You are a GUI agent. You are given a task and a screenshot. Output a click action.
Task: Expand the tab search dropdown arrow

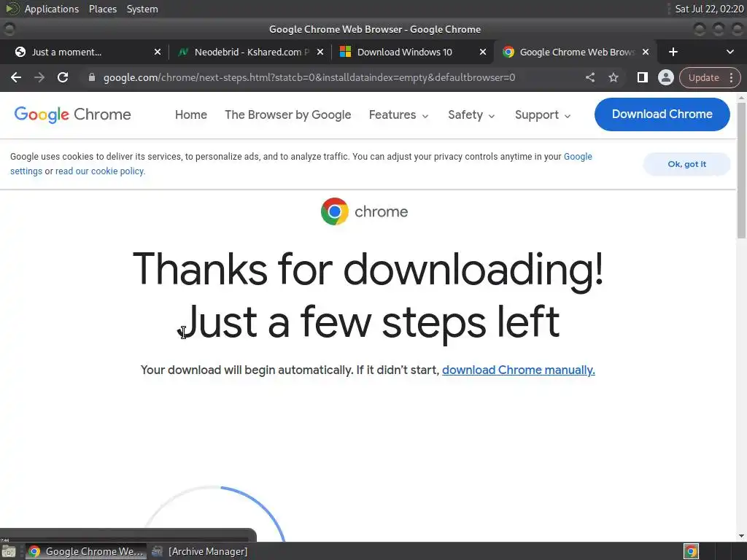tap(729, 52)
